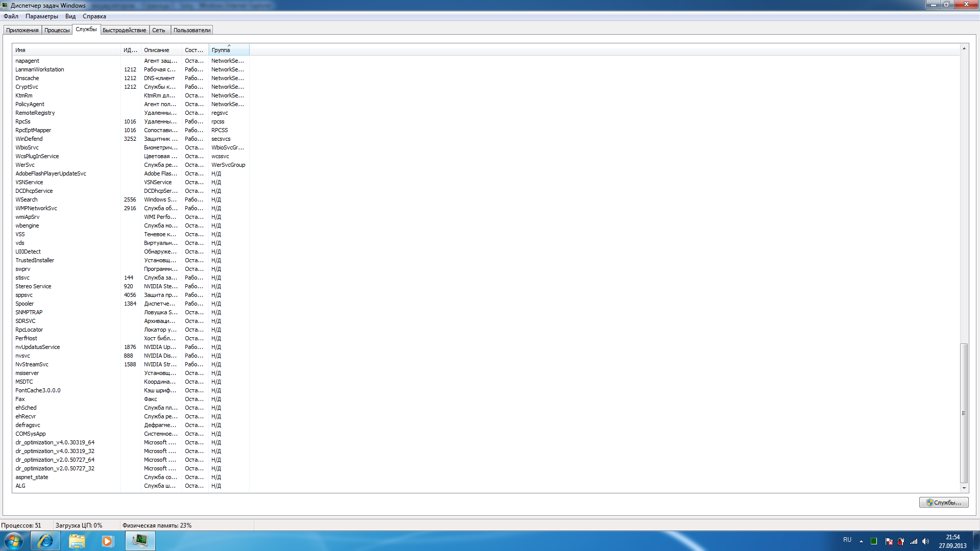980x551 pixels.
Task: Click the CPU usage tray icon
Action: point(874,541)
